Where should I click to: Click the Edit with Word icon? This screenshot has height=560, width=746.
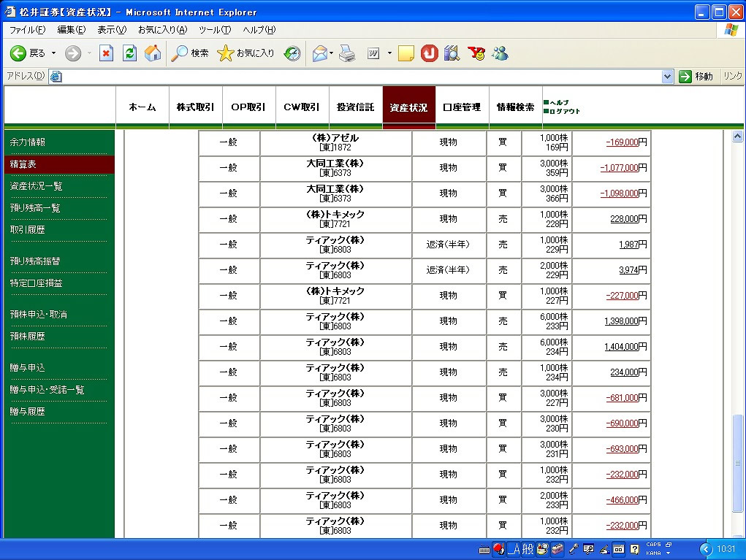[x=373, y=53]
